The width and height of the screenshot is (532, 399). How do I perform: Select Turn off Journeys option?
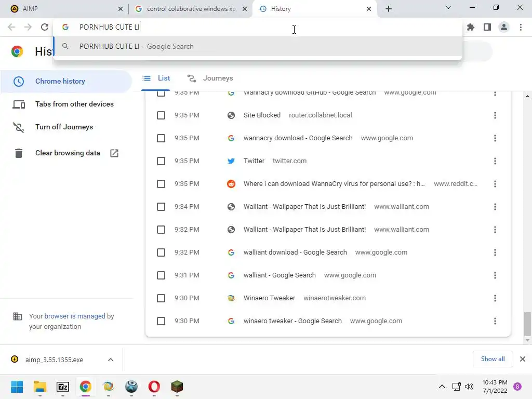66,127
